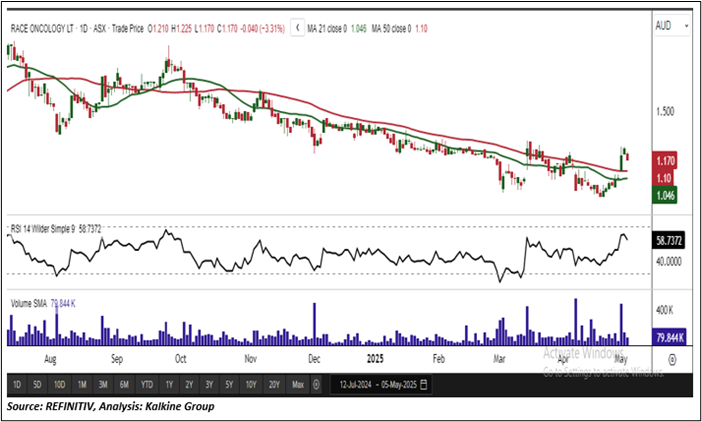This screenshot has width=702, height=422.
Task: Select the 5Y time range button
Action: (x=229, y=384)
